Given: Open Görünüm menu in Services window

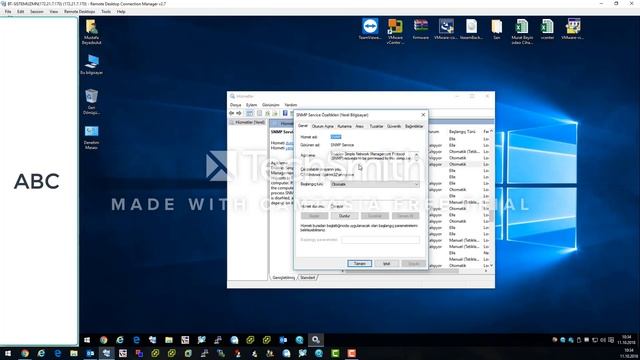Looking at the screenshot, I should tap(271, 105).
